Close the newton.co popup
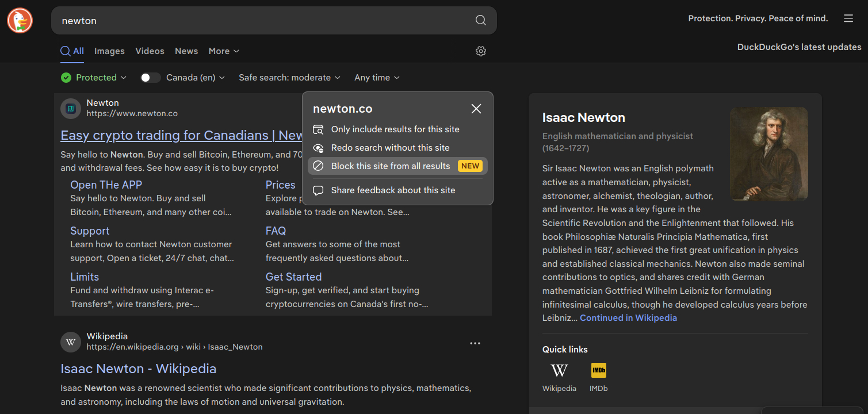868x414 pixels. click(x=476, y=109)
